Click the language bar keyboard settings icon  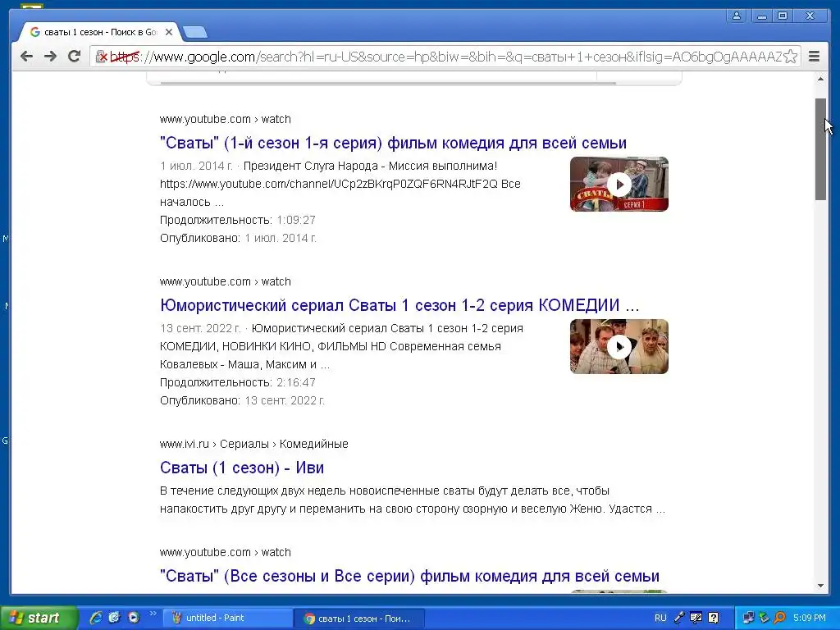(x=696, y=618)
